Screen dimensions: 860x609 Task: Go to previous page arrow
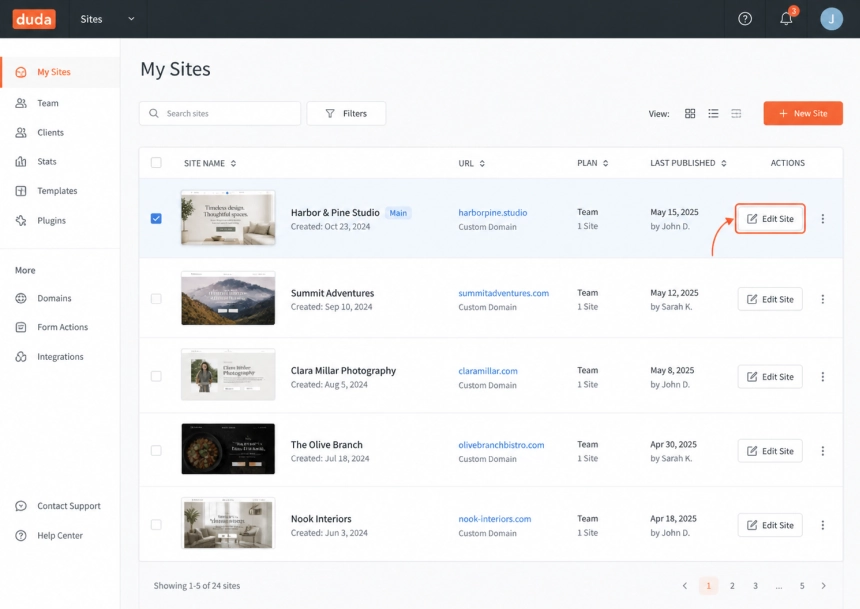(684, 585)
